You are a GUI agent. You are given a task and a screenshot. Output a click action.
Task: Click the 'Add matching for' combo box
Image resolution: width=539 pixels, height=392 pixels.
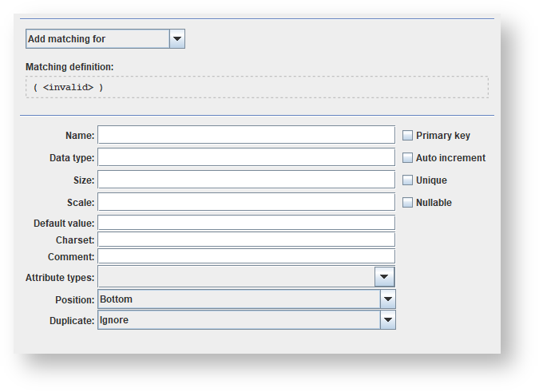click(97, 39)
